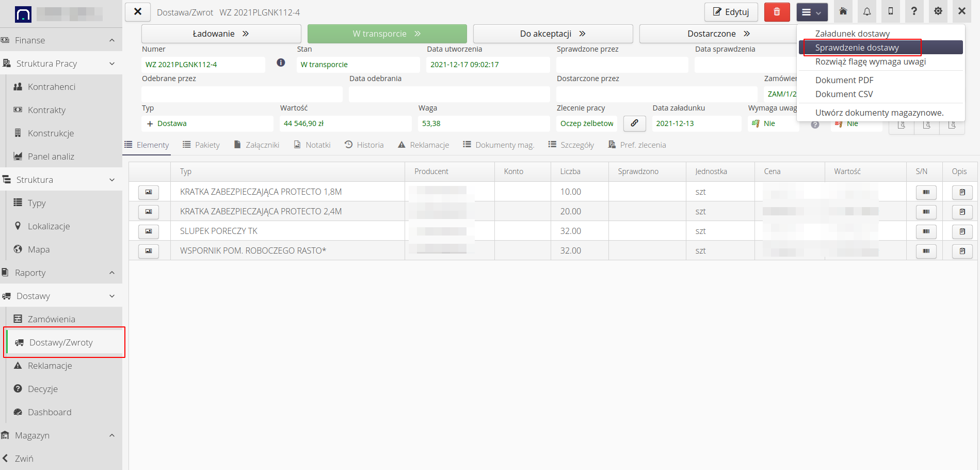Expand the Finanse sidebar section
980x470 pixels.
point(112,40)
